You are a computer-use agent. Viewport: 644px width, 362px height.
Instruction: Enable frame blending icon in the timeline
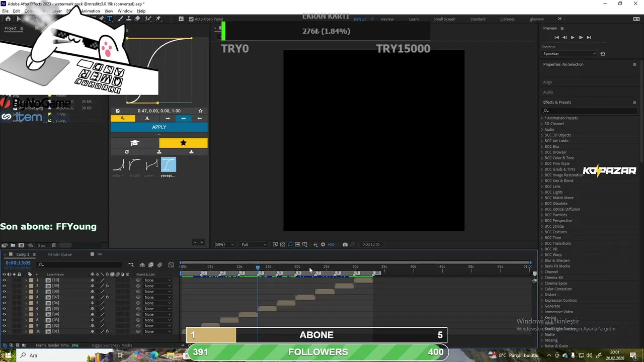(x=151, y=265)
